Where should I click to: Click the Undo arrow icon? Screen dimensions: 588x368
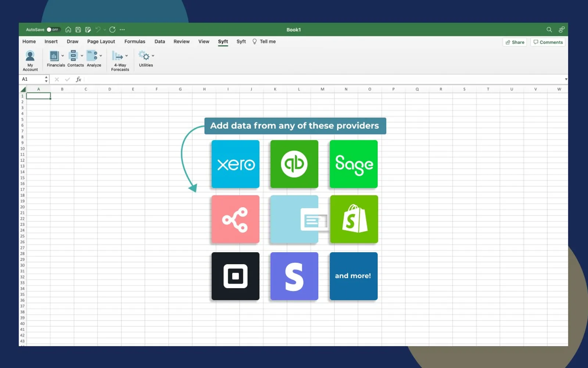(x=98, y=29)
